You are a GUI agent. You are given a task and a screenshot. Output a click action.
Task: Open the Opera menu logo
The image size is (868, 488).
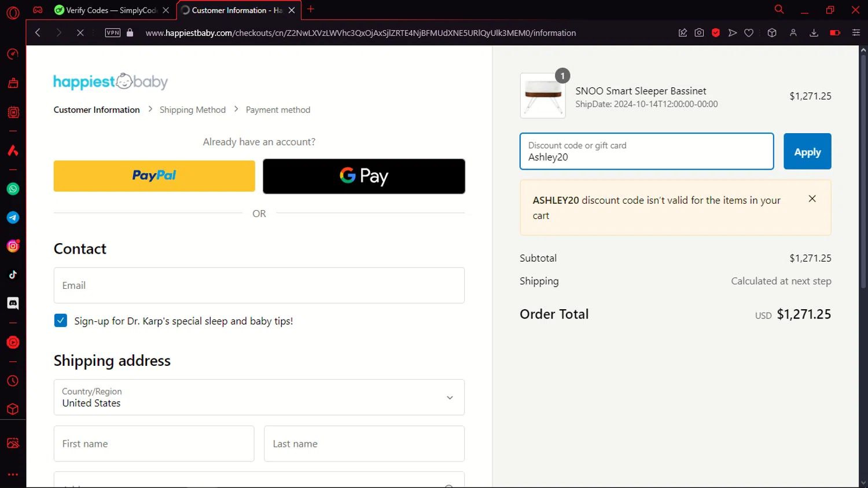13,13
